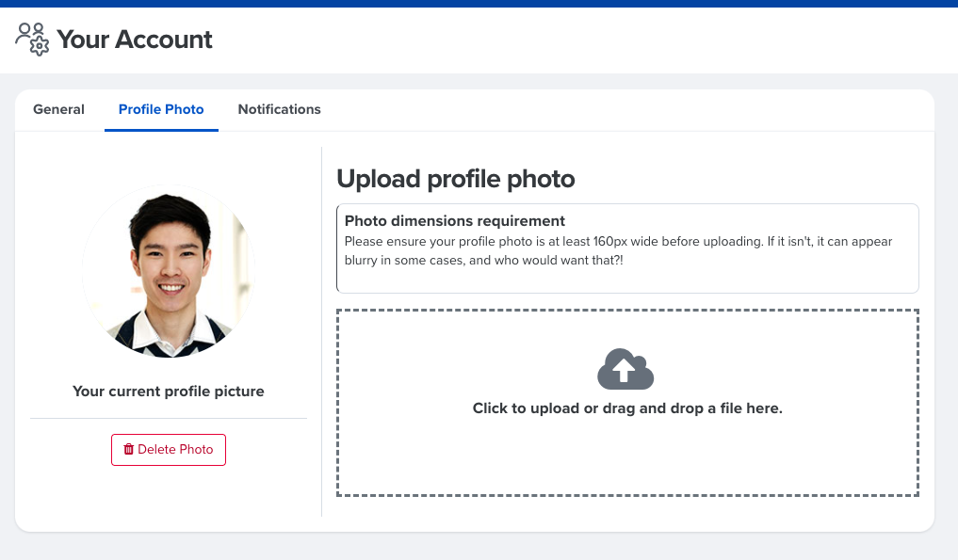The height and width of the screenshot is (560, 958).
Task: Click the Upload profile photo heading
Action: 455,179
